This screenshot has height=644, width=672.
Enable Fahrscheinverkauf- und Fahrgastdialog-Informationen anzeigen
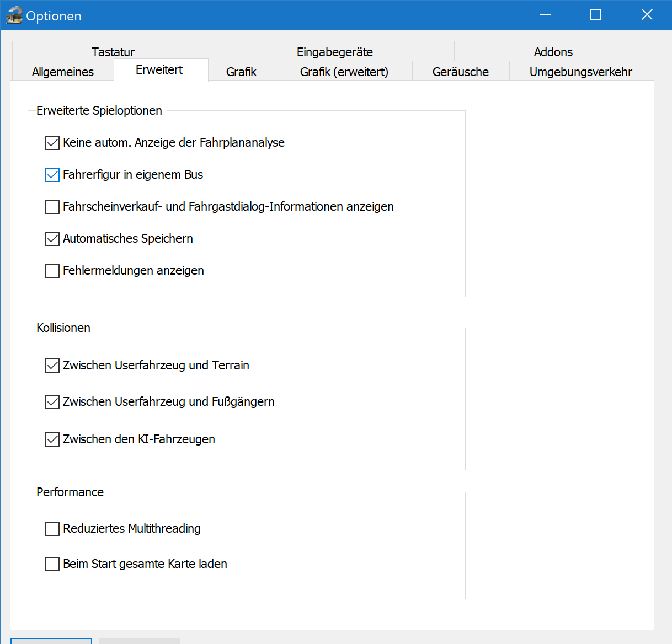click(52, 207)
